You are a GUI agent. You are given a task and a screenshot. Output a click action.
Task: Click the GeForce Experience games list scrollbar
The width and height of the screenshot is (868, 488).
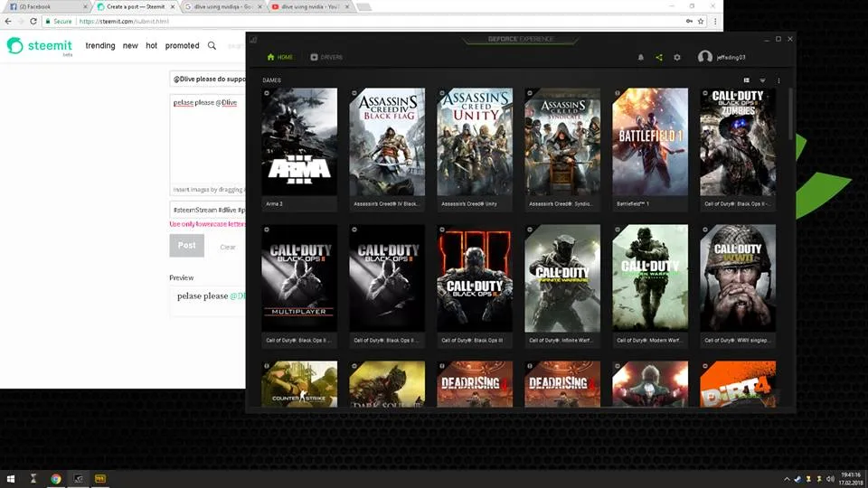pyautogui.click(x=790, y=114)
